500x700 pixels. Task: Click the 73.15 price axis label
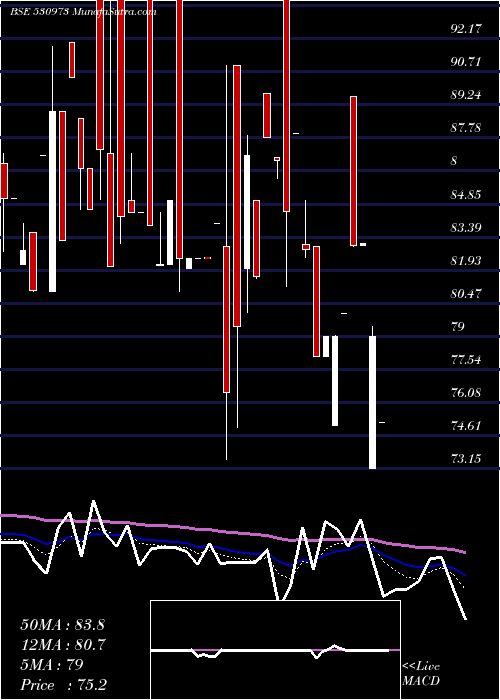click(x=466, y=458)
